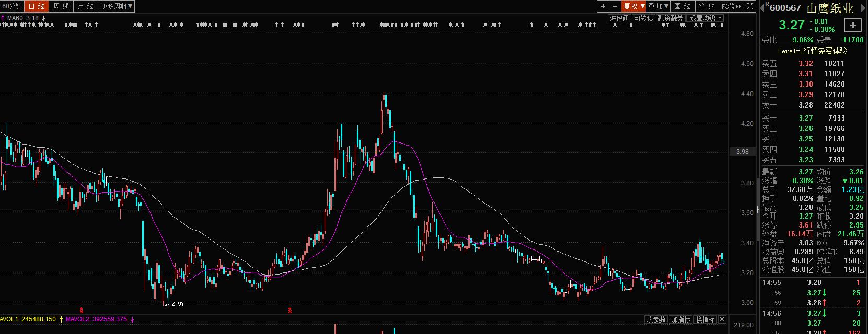Click second red S marker on chart
The width and height of the screenshot is (868, 334).
click(290, 311)
